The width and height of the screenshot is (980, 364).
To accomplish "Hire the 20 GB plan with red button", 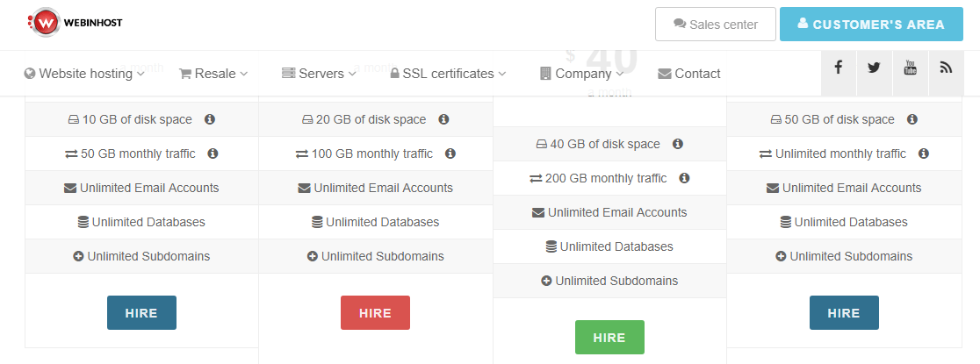I will click(376, 313).
